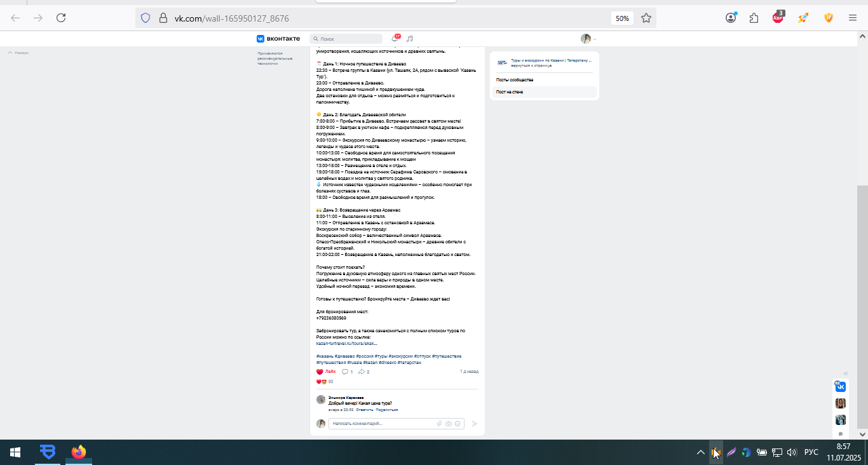The height and width of the screenshot is (465, 868).
Task: Click the #россия hashtag
Action: [364, 356]
